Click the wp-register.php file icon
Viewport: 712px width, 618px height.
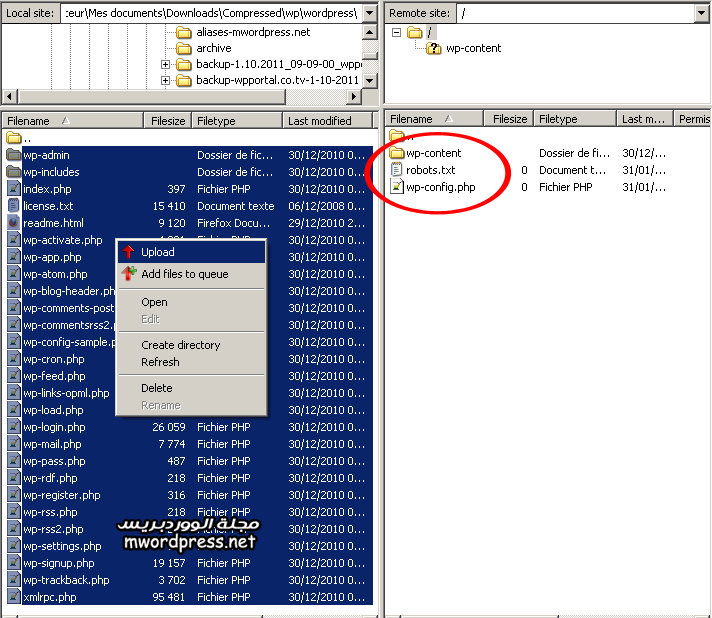[x=14, y=495]
